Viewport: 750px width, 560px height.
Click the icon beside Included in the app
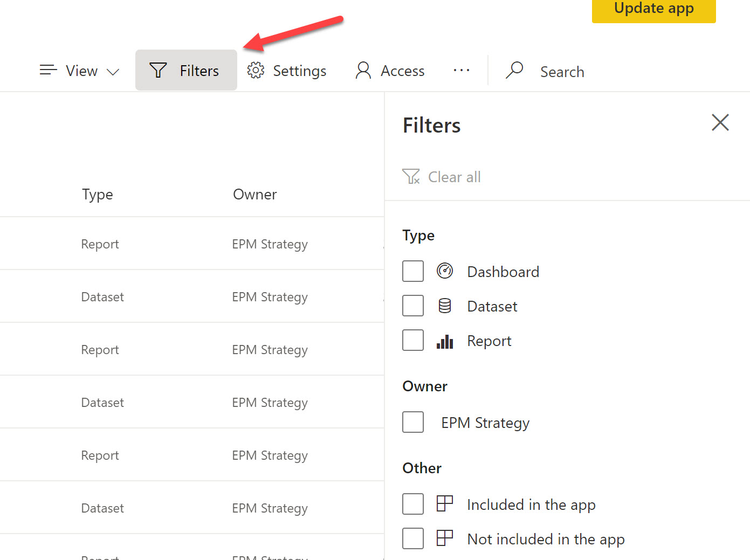pyautogui.click(x=445, y=503)
